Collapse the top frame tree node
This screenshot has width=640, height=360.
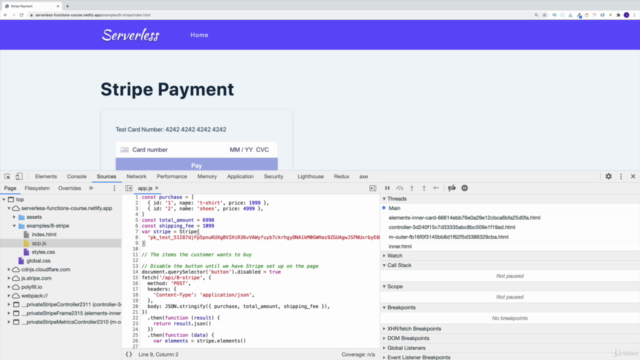tap(4, 200)
